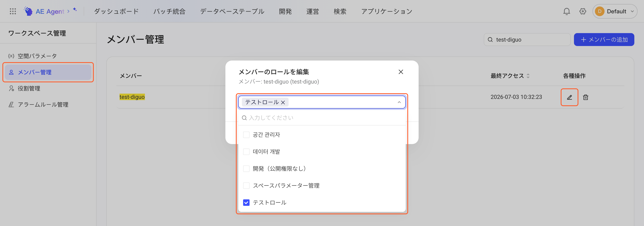Click the edit pencil for test-diguo
Image resolution: width=644 pixels, height=226 pixels.
point(569,97)
